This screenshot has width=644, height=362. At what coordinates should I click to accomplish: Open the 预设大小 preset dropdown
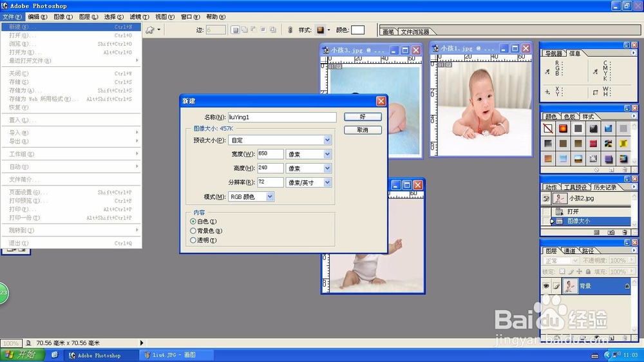click(327, 140)
